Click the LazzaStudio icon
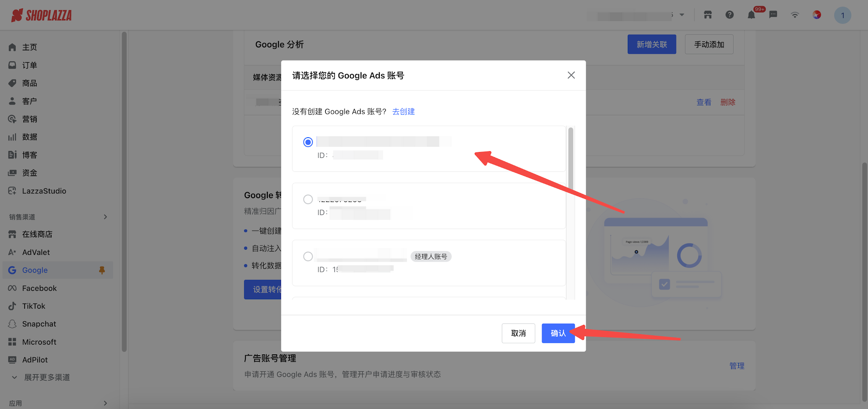The width and height of the screenshot is (868, 409). coord(12,191)
